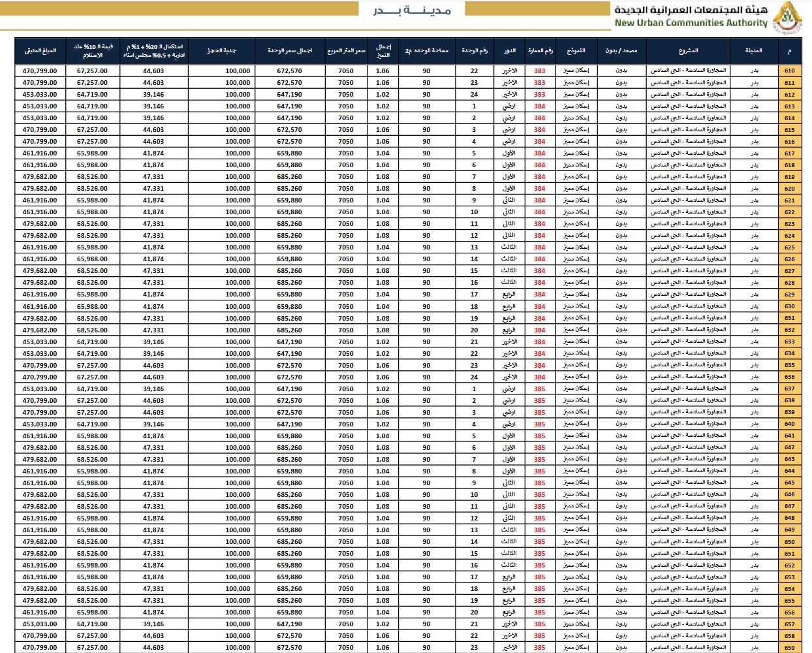Click row number 659 index cell

coord(789,648)
